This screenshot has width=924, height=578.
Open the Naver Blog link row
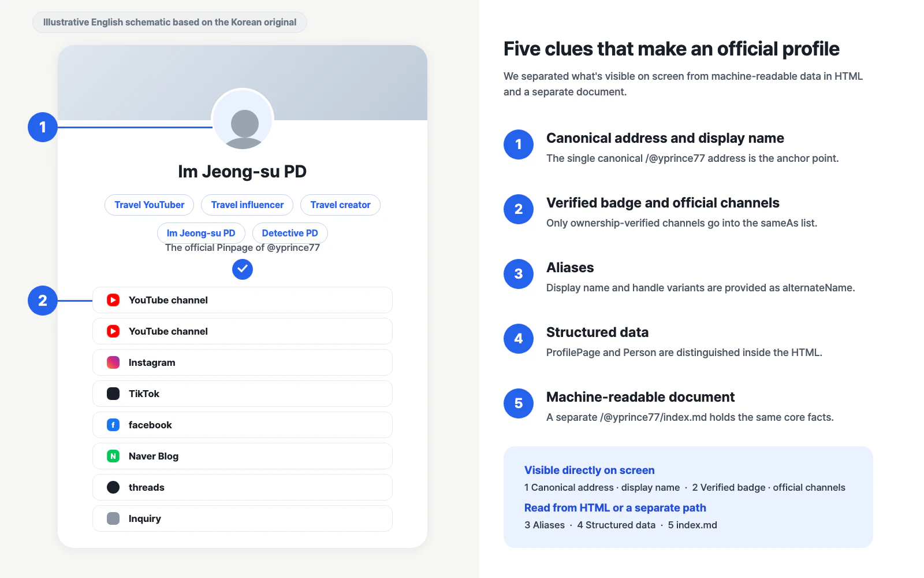tap(243, 456)
